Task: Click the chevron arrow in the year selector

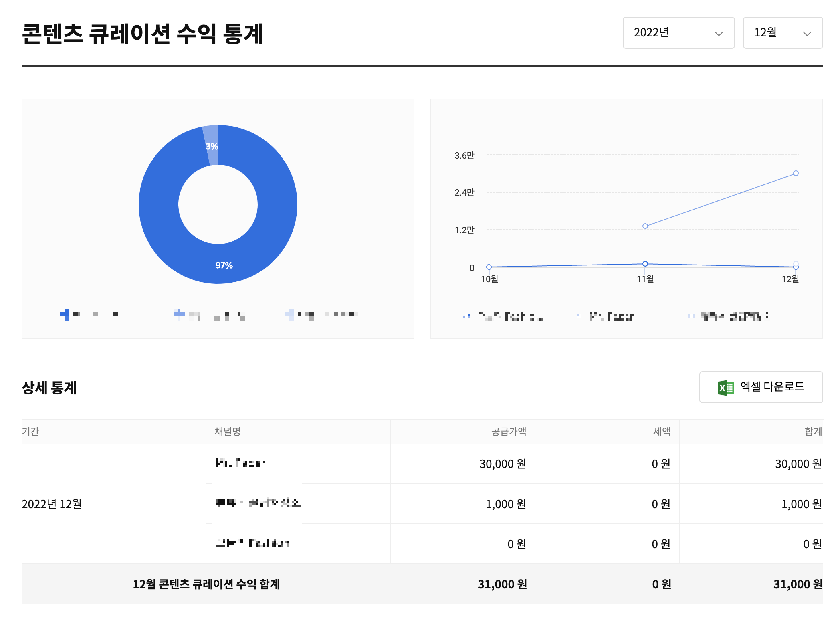Action: tap(719, 34)
